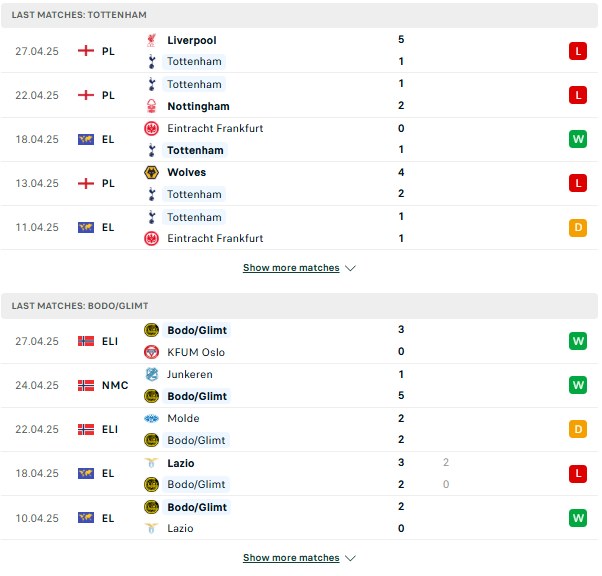
Task: Click the Molde club crest icon
Action: pyautogui.click(x=152, y=418)
